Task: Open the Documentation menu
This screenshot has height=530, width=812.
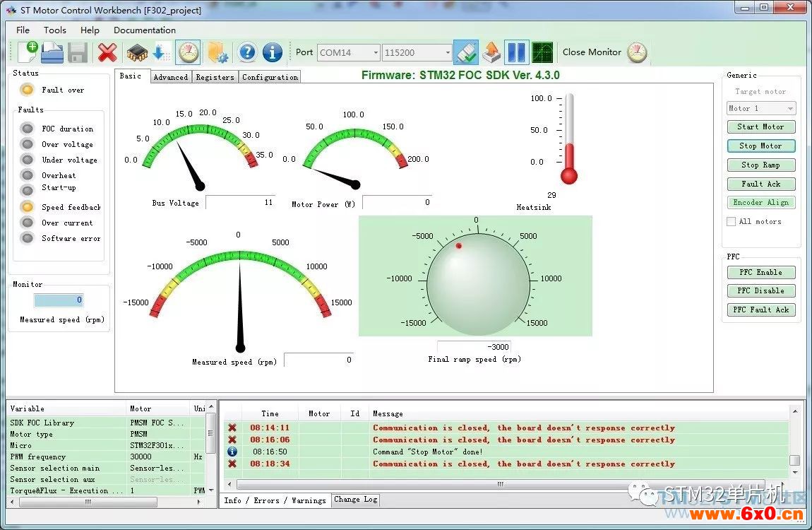Action: pyautogui.click(x=145, y=30)
